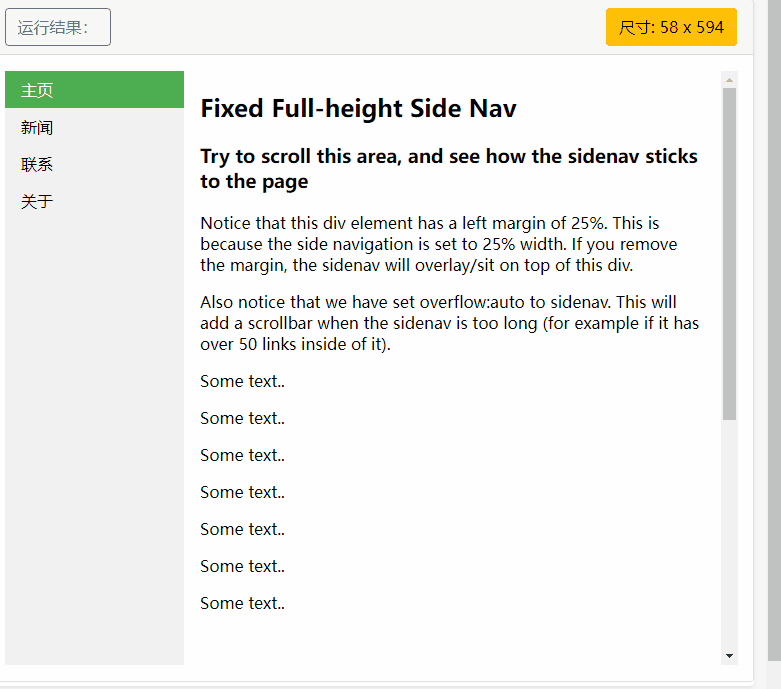Click the paragraph mentioning overflow:auto
Screen dimensions: 781x689
point(449,323)
